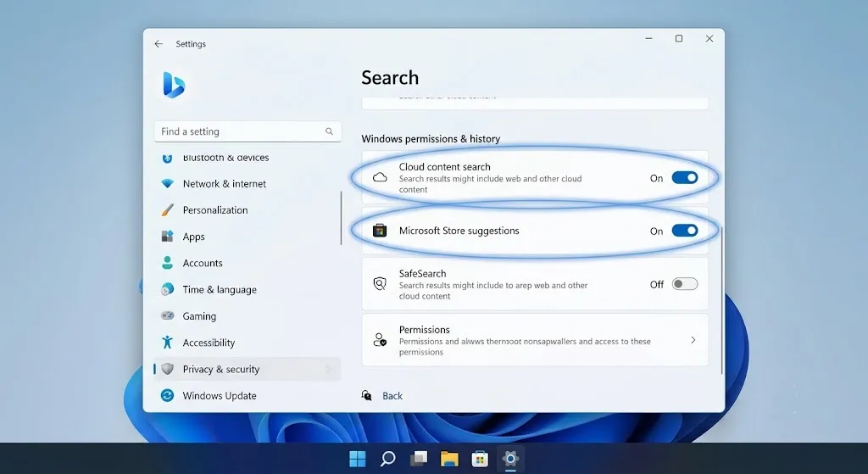The width and height of the screenshot is (868, 474).
Task: Click the Back link at bottom
Action: coord(392,396)
